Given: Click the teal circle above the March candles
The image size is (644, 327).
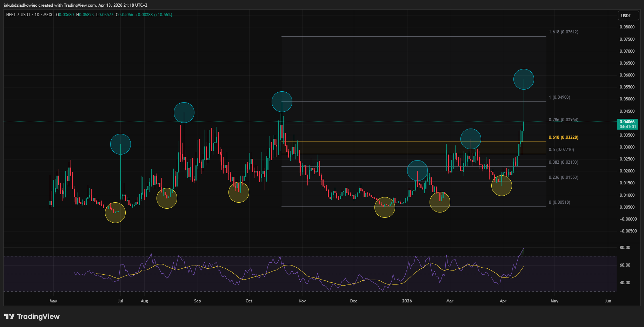Looking at the screenshot, I should point(471,139).
